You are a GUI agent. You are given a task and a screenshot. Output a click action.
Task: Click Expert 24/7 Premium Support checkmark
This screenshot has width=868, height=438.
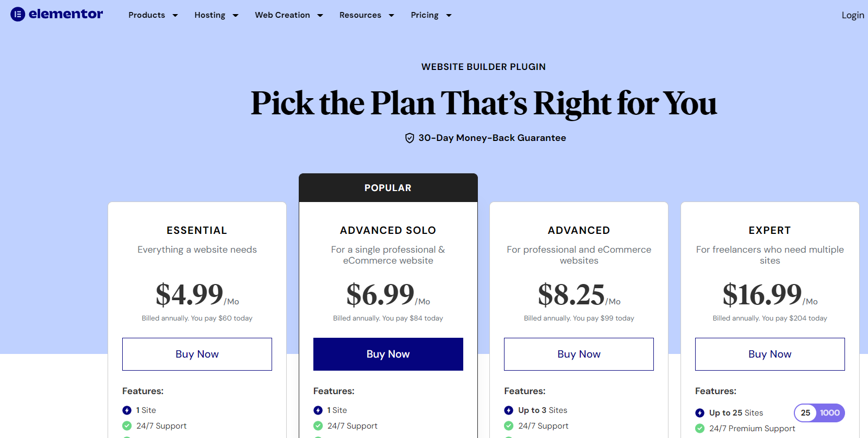coord(700,429)
